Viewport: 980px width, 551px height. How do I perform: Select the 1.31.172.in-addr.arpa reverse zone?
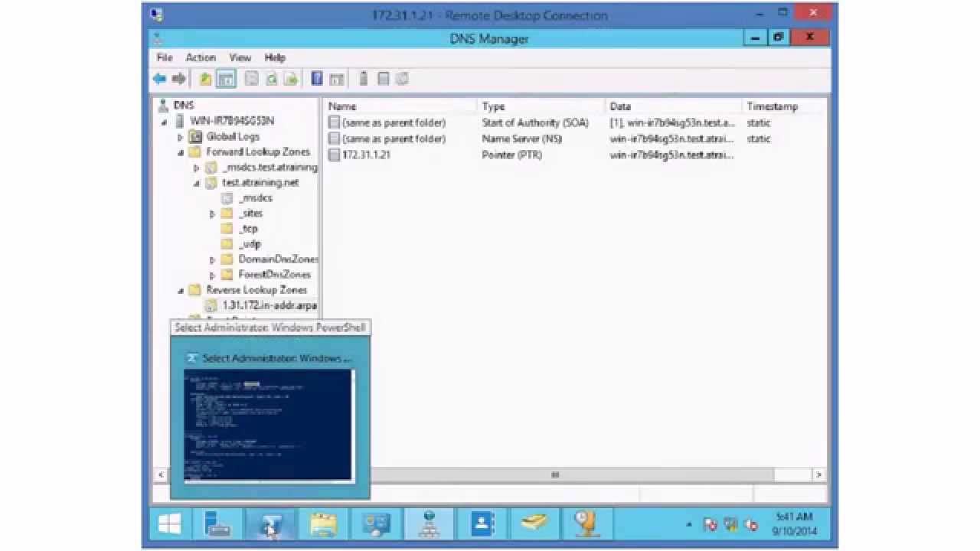(x=269, y=305)
